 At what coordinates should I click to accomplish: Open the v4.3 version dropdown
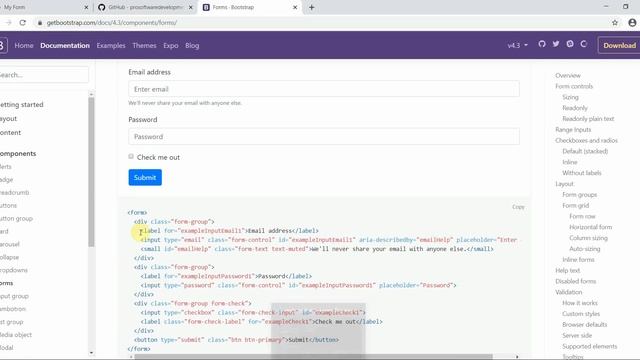coord(517,45)
